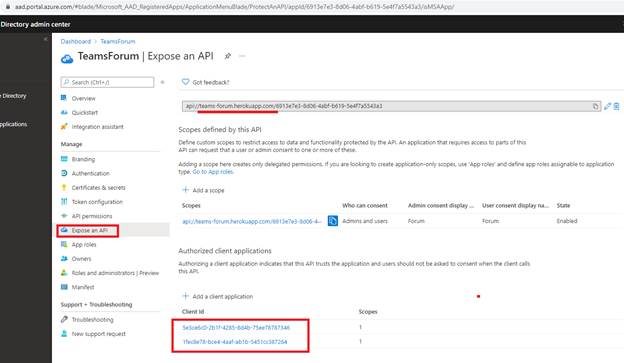
Task: Click Add a scope
Action: (x=203, y=190)
